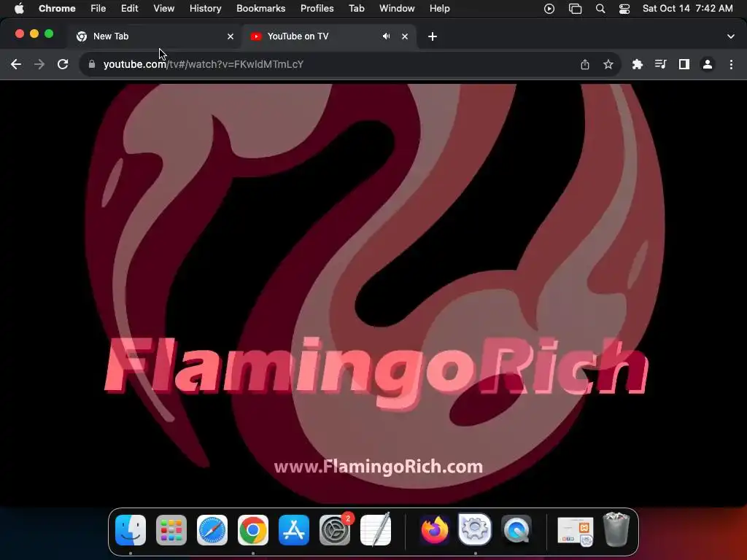Open Chrome extensions puzzle icon
The width and height of the screenshot is (747, 560).
click(x=638, y=64)
